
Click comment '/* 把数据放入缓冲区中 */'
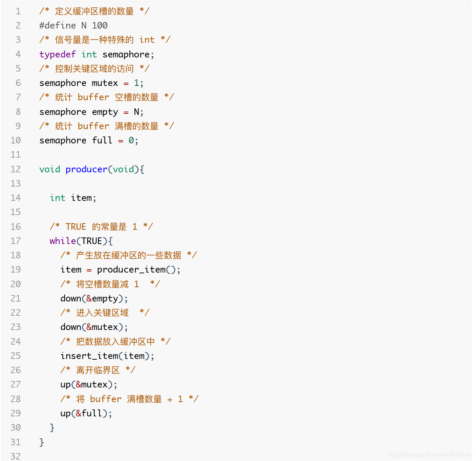click(116, 342)
